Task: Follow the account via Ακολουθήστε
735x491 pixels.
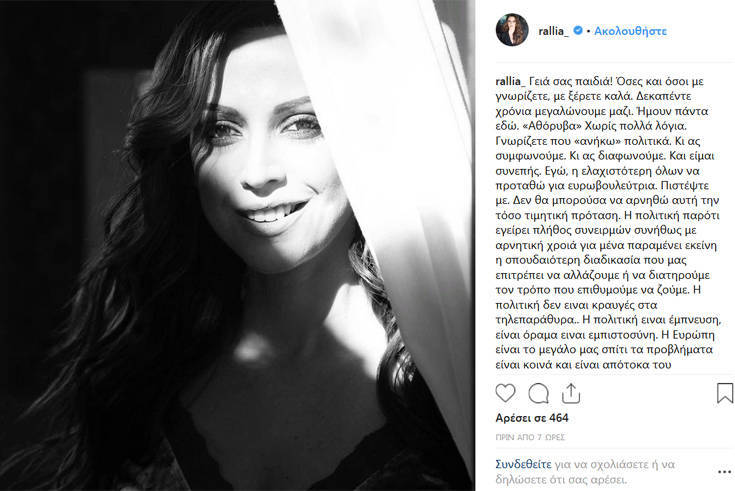Action: [630, 31]
